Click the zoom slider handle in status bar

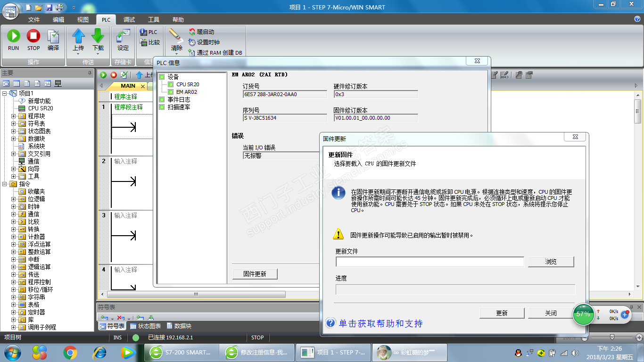click(612, 337)
